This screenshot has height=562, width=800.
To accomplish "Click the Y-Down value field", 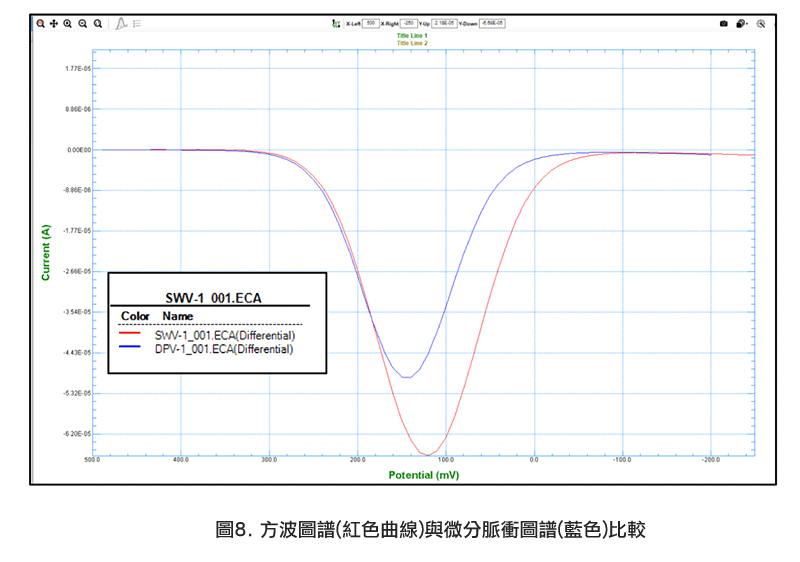I will [x=494, y=22].
